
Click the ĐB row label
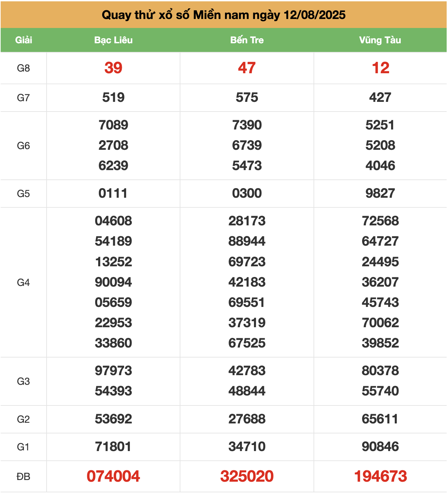[24, 477]
